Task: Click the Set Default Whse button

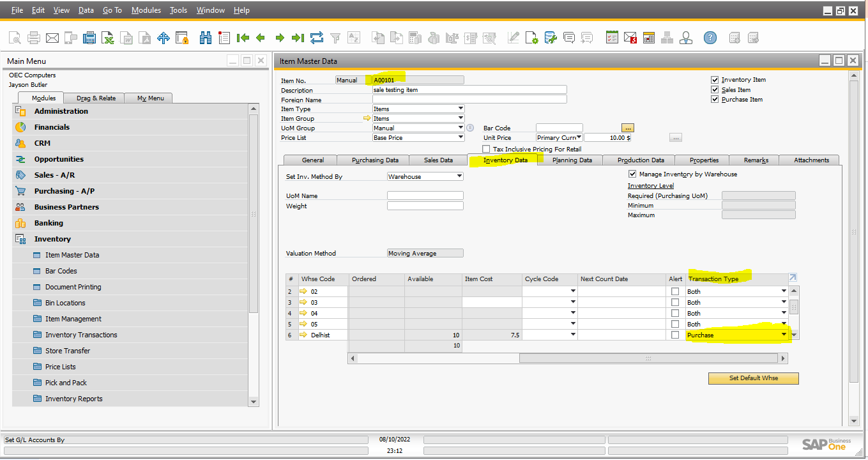Action: [753, 378]
